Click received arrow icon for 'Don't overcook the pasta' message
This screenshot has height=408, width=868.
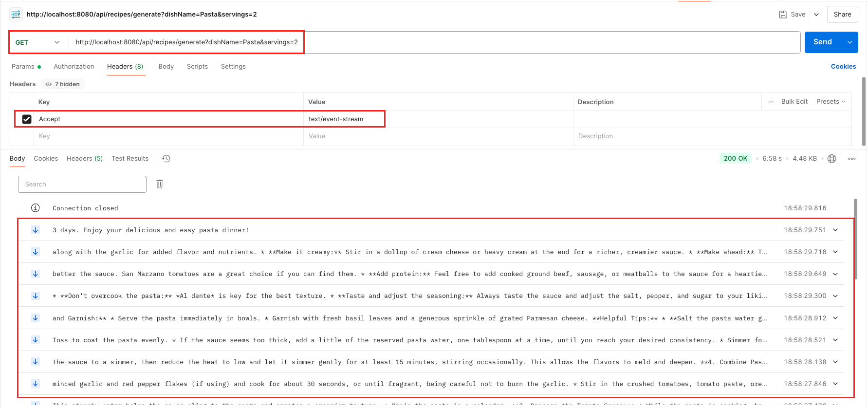pos(36,296)
